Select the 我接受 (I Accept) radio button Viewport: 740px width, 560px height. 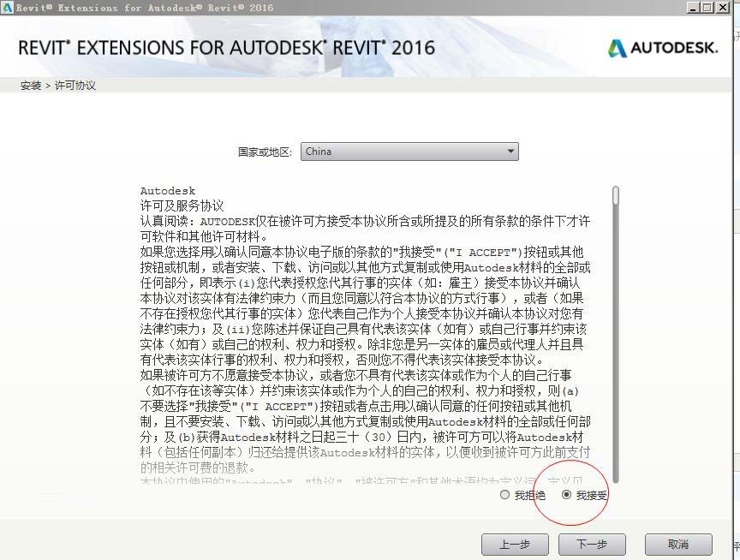pyautogui.click(x=566, y=494)
